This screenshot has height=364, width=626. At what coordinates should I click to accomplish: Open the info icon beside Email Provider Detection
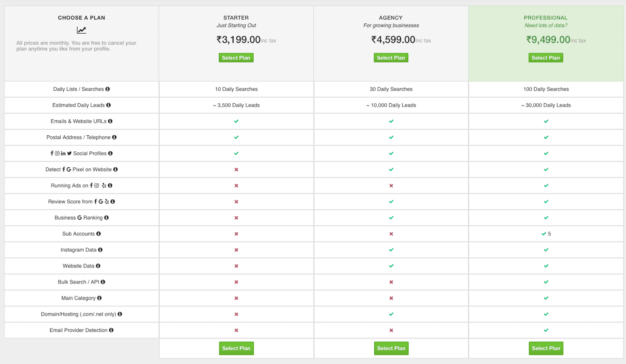(x=111, y=330)
